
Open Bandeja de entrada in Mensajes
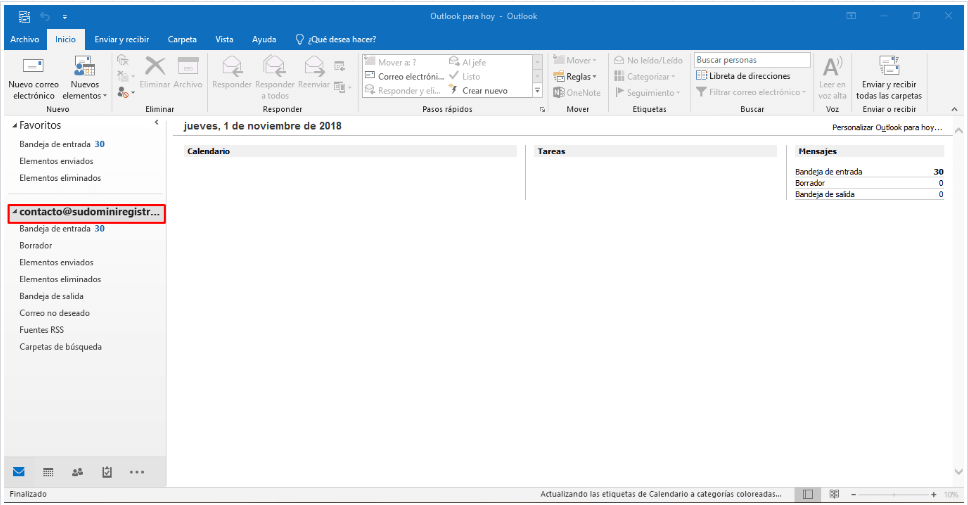coord(869,172)
